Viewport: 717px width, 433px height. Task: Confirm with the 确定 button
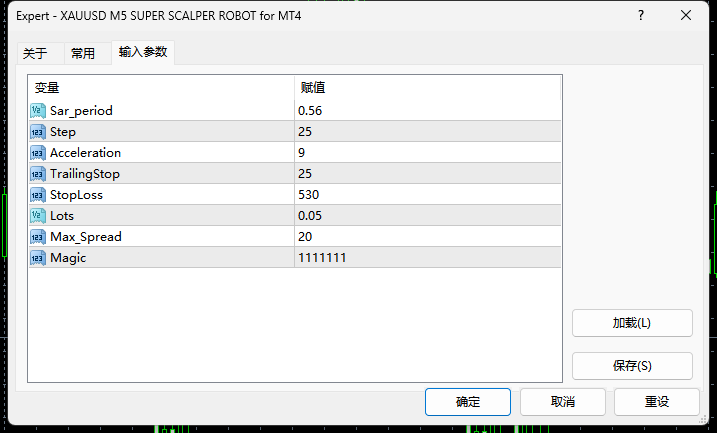pos(468,402)
